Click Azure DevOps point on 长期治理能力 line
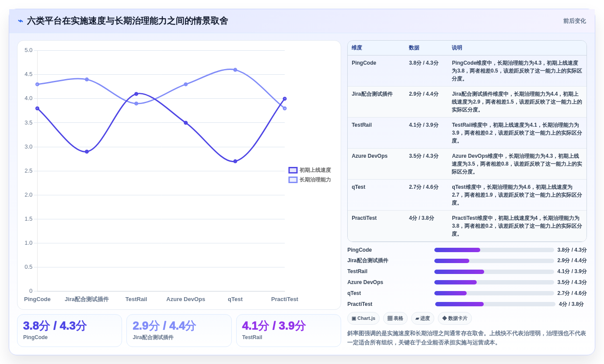604x364 pixels. tap(186, 84)
